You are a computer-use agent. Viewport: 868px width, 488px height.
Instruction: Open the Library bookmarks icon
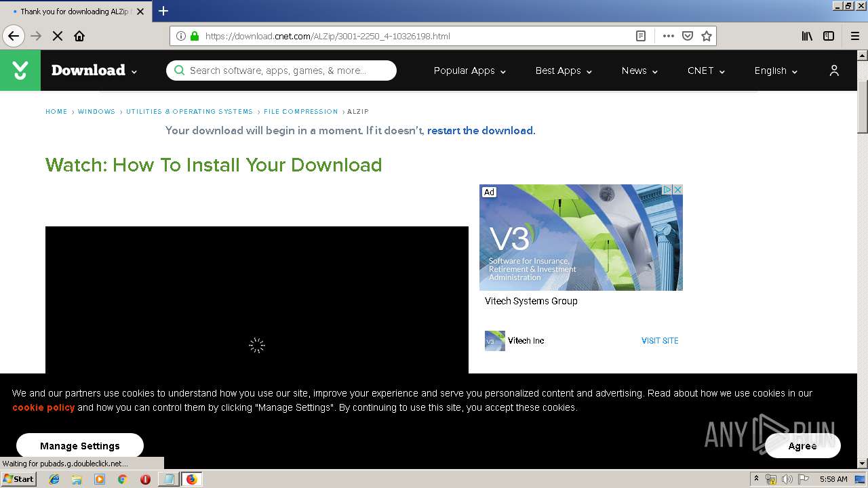click(807, 36)
